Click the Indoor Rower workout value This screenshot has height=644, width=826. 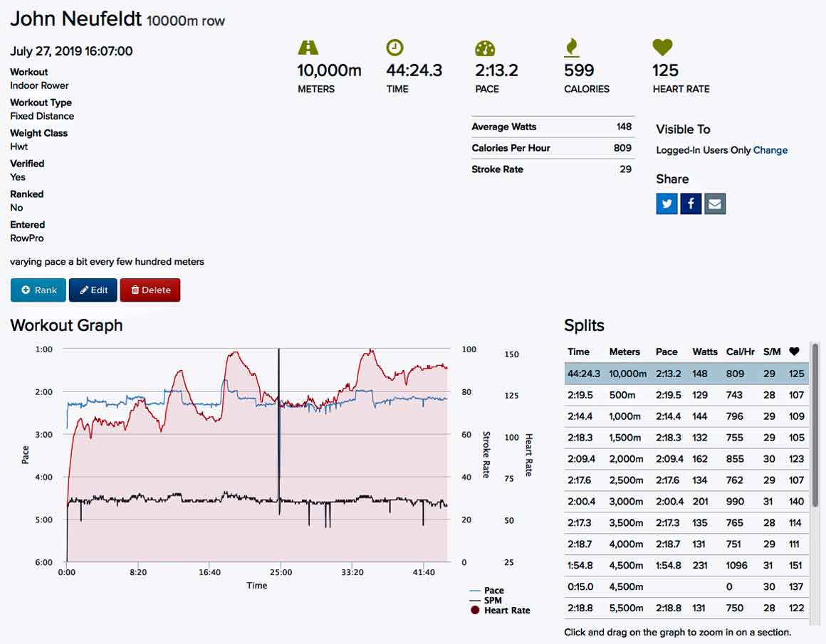pos(39,85)
